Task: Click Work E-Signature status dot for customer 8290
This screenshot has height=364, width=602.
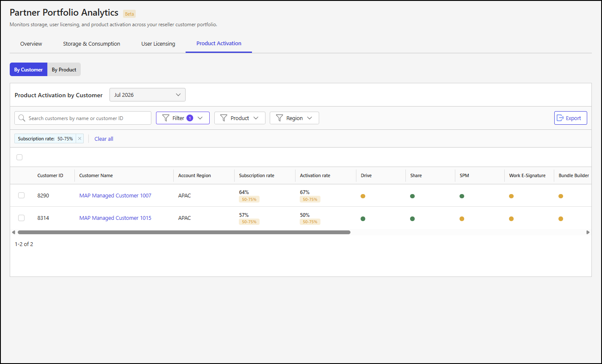Action: tap(511, 196)
